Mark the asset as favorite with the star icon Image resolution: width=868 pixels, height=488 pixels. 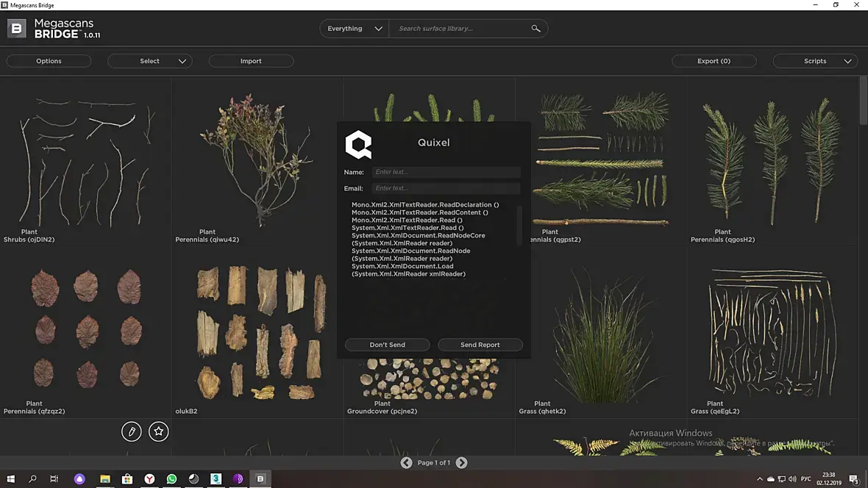pos(158,431)
